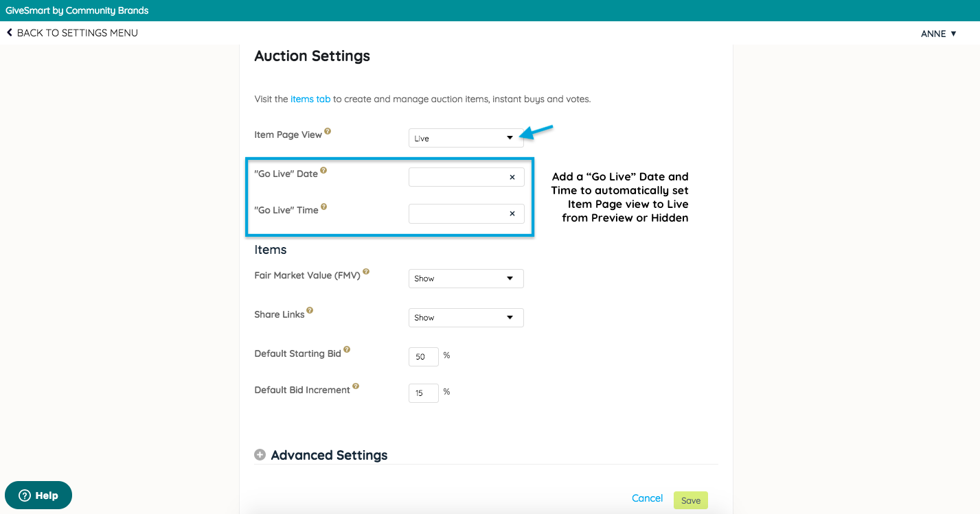
Task: Click the Save button
Action: pyautogui.click(x=690, y=500)
